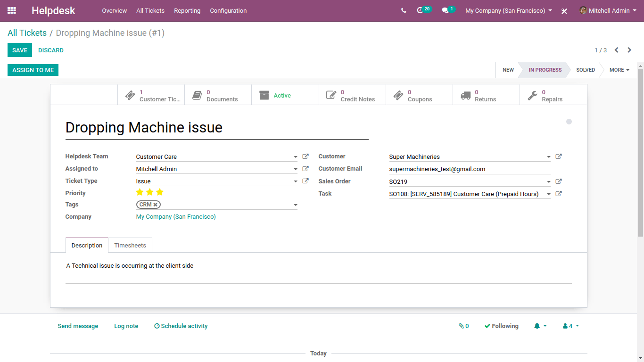Set priority to second star
Screen dimensions: 644x362
(149, 192)
